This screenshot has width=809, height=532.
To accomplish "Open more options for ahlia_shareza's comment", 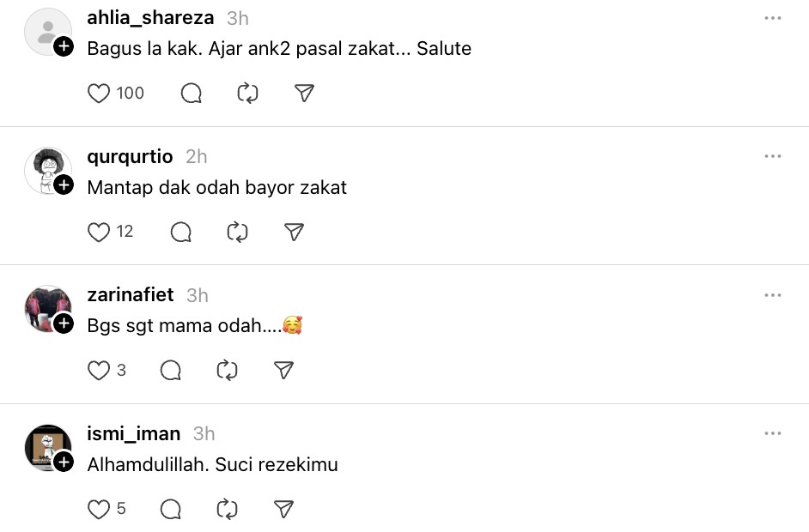I will (x=773, y=18).
